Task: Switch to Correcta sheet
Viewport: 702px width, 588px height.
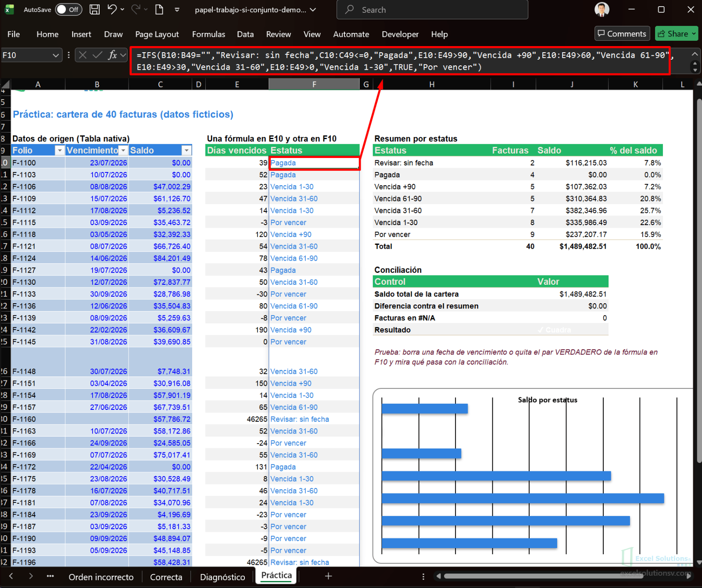Action: pyautogui.click(x=166, y=577)
